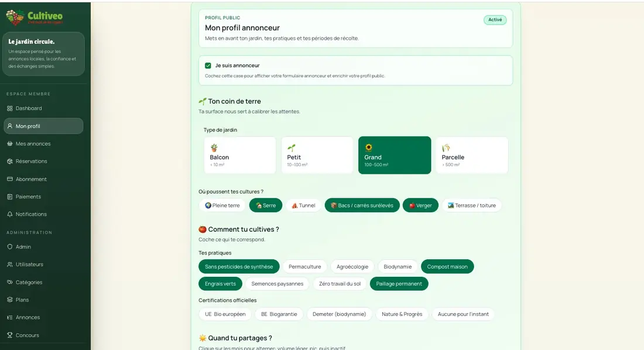Click the Mon profil annonceur heading
Screen dimensions: 644x350
(242, 28)
